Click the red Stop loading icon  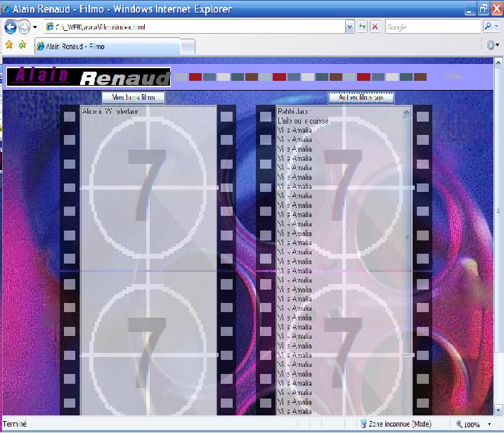[375, 27]
